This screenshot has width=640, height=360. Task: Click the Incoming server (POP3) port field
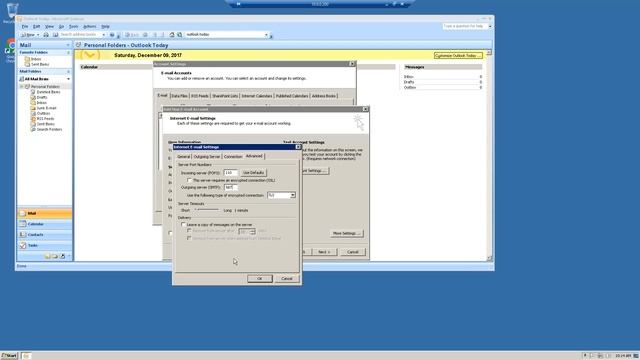pyautogui.click(x=231, y=173)
